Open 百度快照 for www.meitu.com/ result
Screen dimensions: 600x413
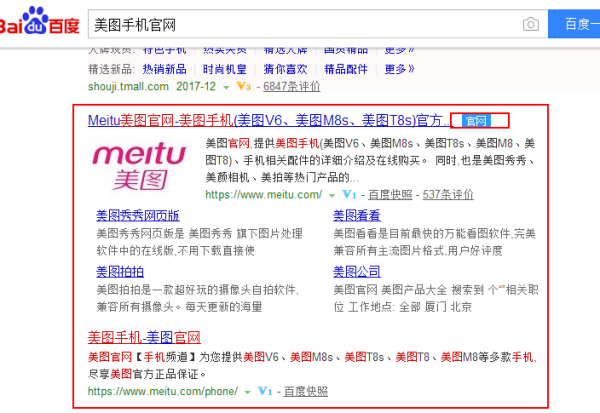click(x=390, y=195)
